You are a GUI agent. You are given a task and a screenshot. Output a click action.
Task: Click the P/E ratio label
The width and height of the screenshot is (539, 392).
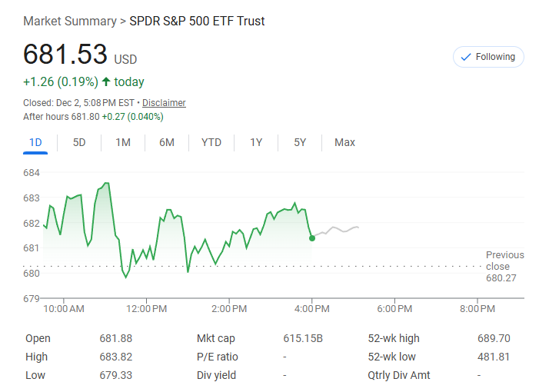pos(218,357)
